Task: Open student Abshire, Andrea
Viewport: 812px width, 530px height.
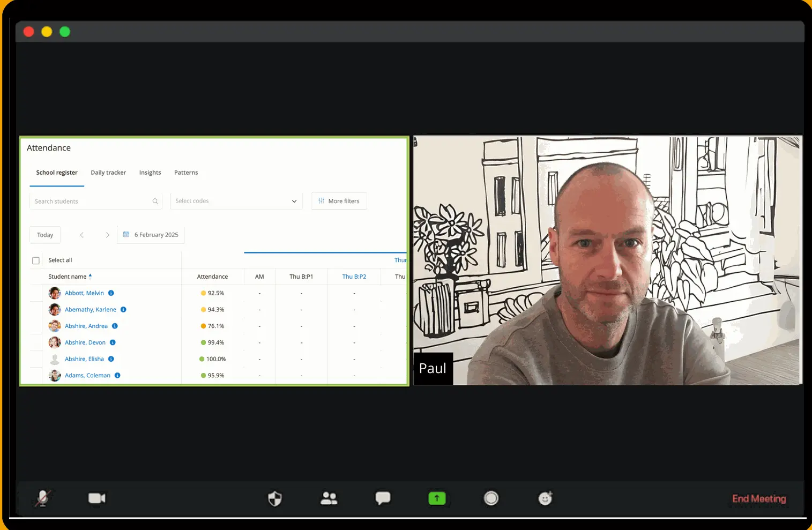Action: (x=86, y=326)
